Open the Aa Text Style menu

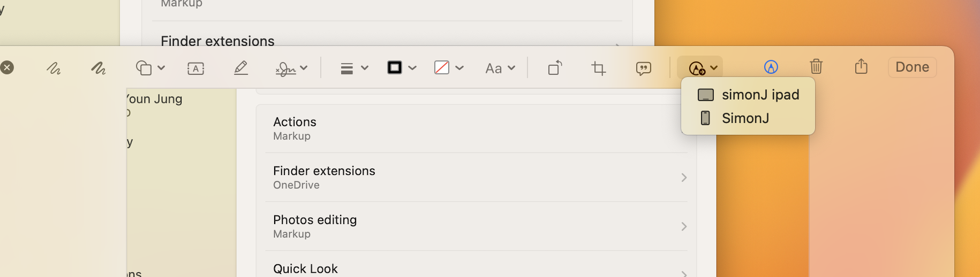(x=493, y=68)
